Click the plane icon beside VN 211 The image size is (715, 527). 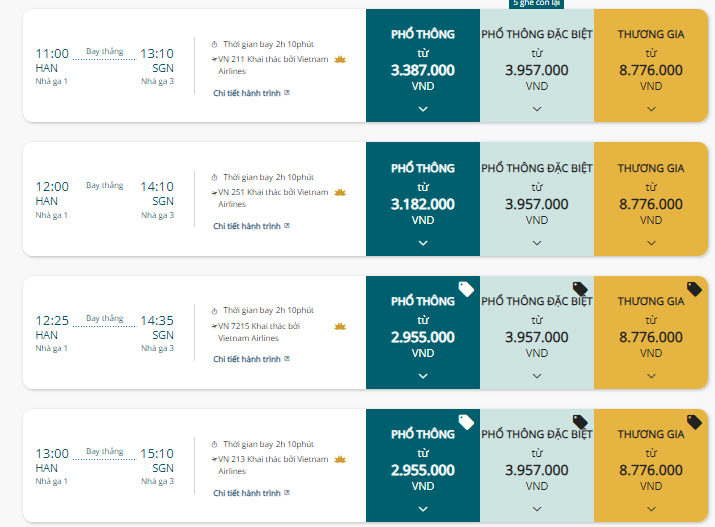[214, 59]
